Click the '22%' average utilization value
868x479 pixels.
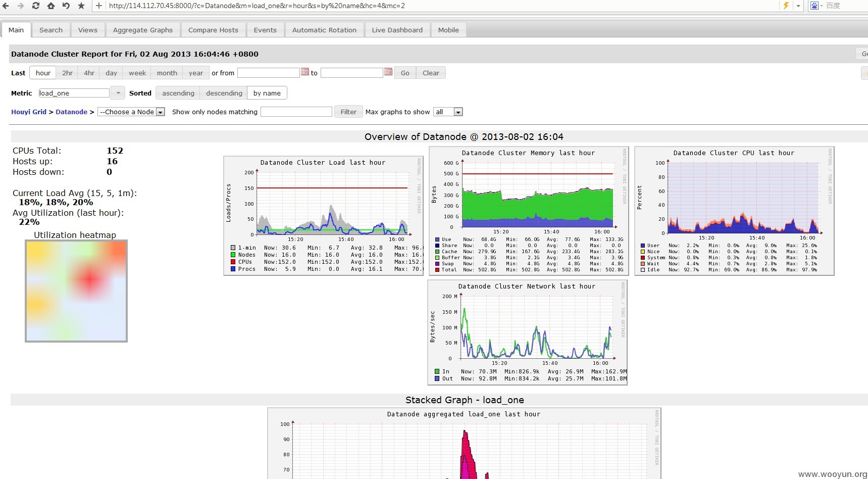[x=29, y=222]
